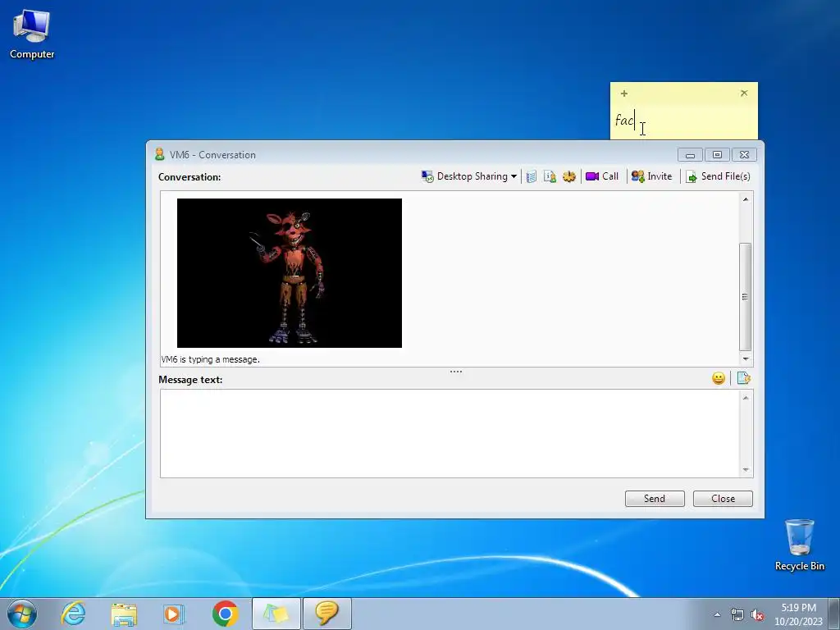
Task: Click the message templates icon beside smiley
Action: [743, 379]
